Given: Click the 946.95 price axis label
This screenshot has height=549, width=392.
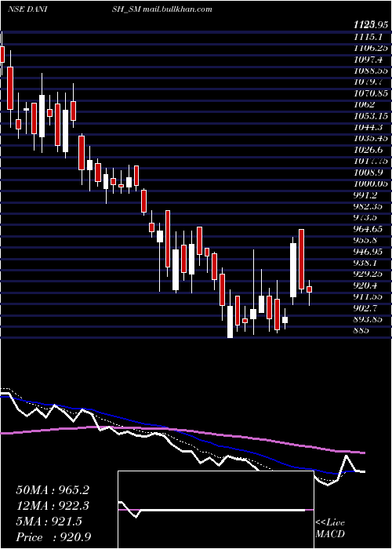Looking at the screenshot, I should point(368,252).
